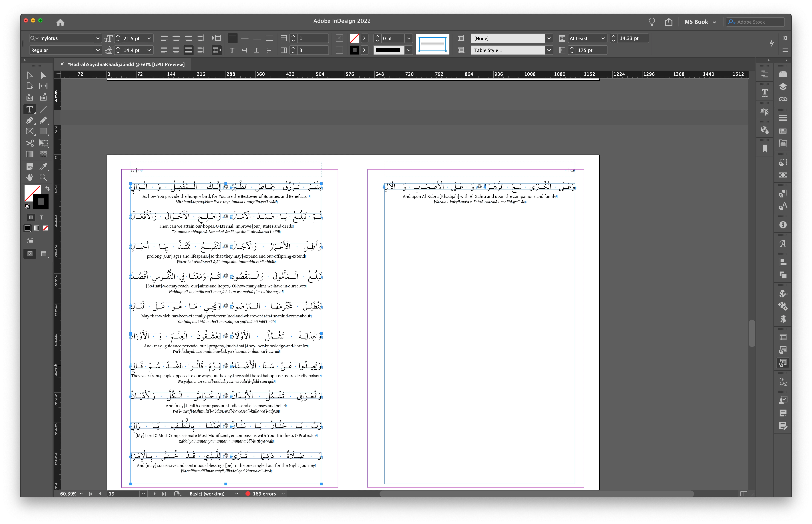Screen dimensions: 812x524
Task: Select the Pen tool
Action: pos(30,120)
